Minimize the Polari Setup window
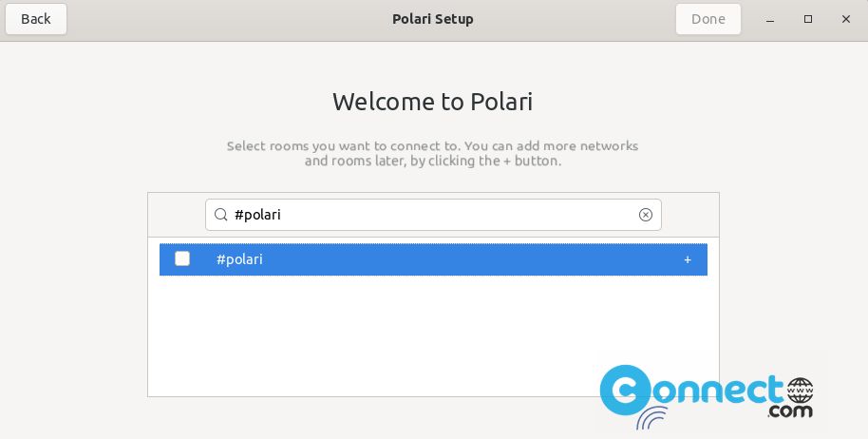Screen dimensions: 868x439 click(770, 19)
